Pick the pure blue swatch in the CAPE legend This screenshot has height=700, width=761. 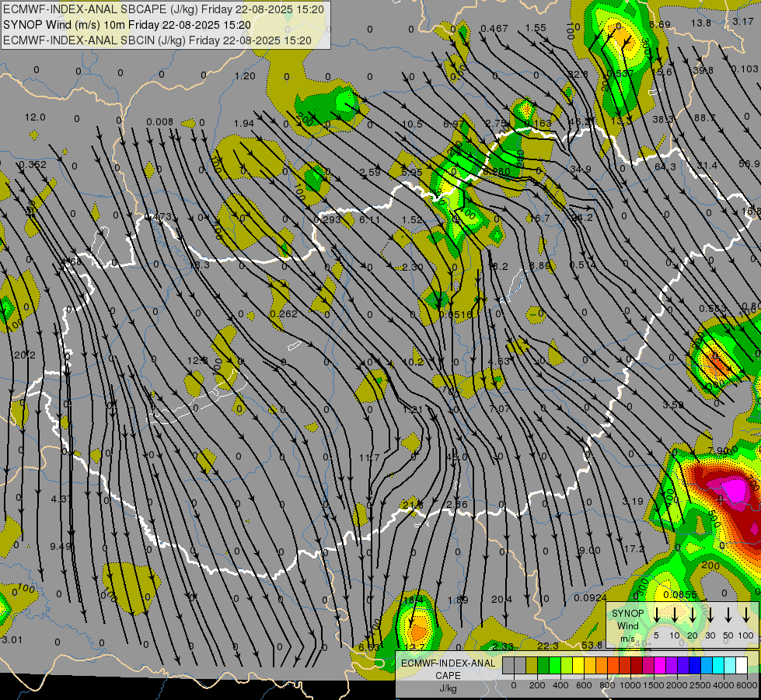pos(695,666)
